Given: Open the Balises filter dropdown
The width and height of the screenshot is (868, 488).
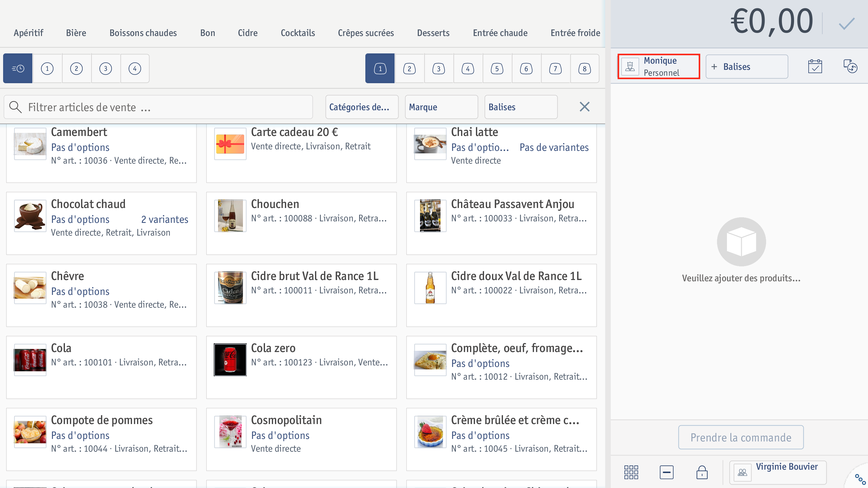Looking at the screenshot, I should click(521, 107).
